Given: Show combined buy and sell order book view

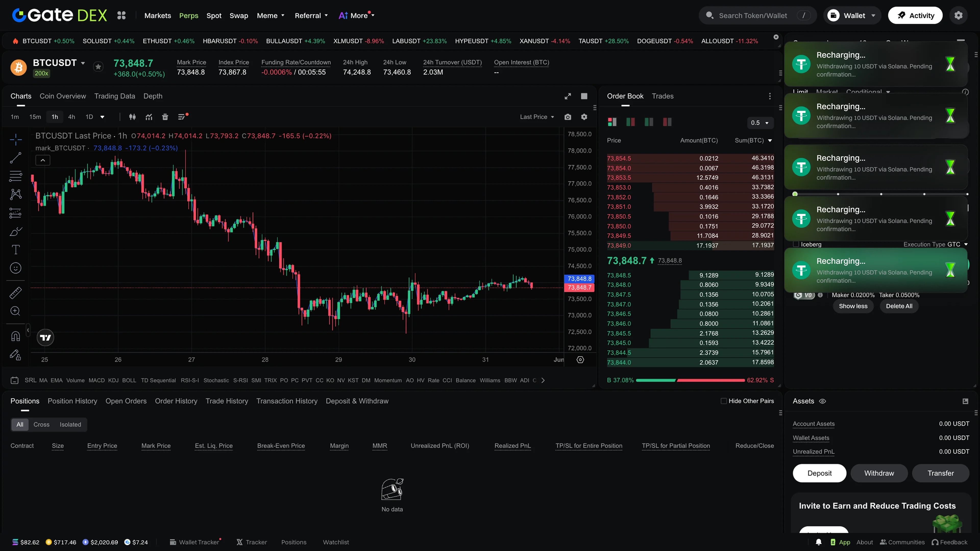Looking at the screenshot, I should pos(612,122).
